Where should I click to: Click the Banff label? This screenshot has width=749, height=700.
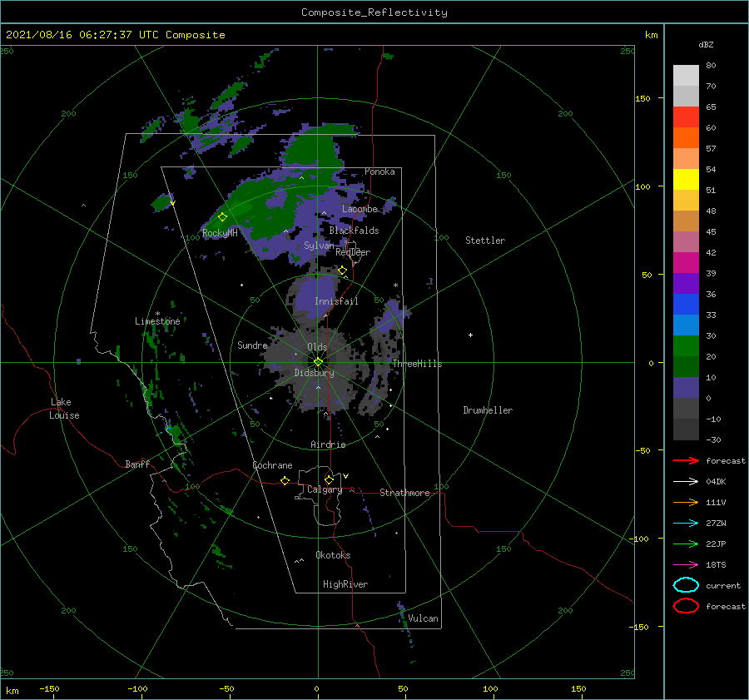(137, 464)
